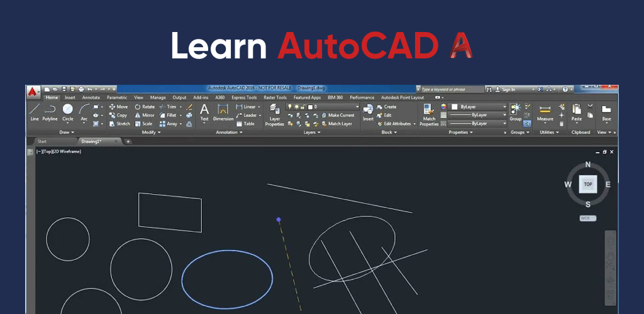644x314 pixels.
Task: Click Edit Attributes button
Action: (x=394, y=123)
